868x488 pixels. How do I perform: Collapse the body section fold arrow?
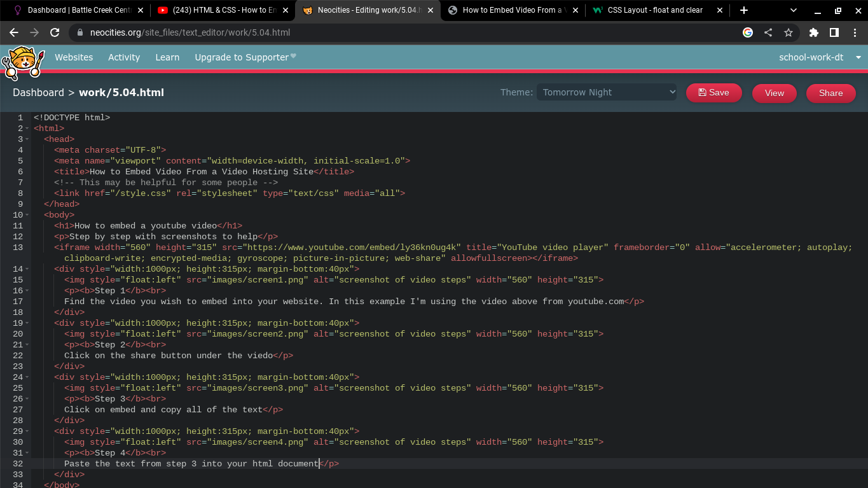coord(27,215)
